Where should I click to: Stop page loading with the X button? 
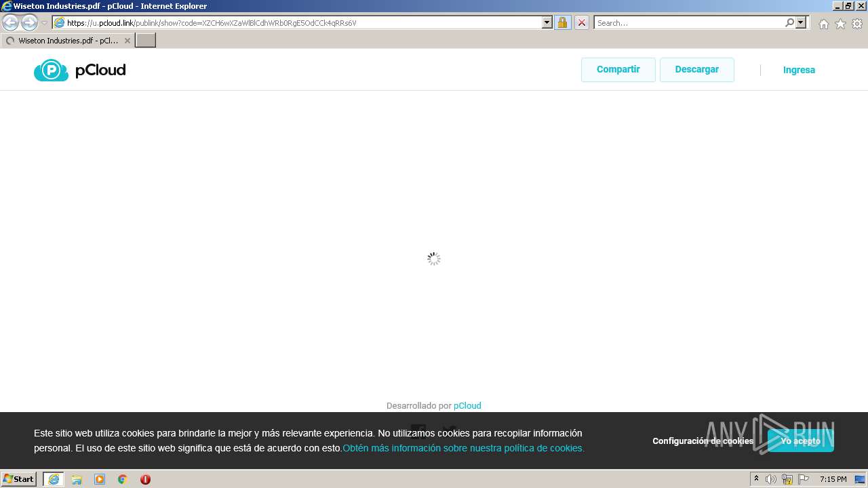click(x=581, y=22)
